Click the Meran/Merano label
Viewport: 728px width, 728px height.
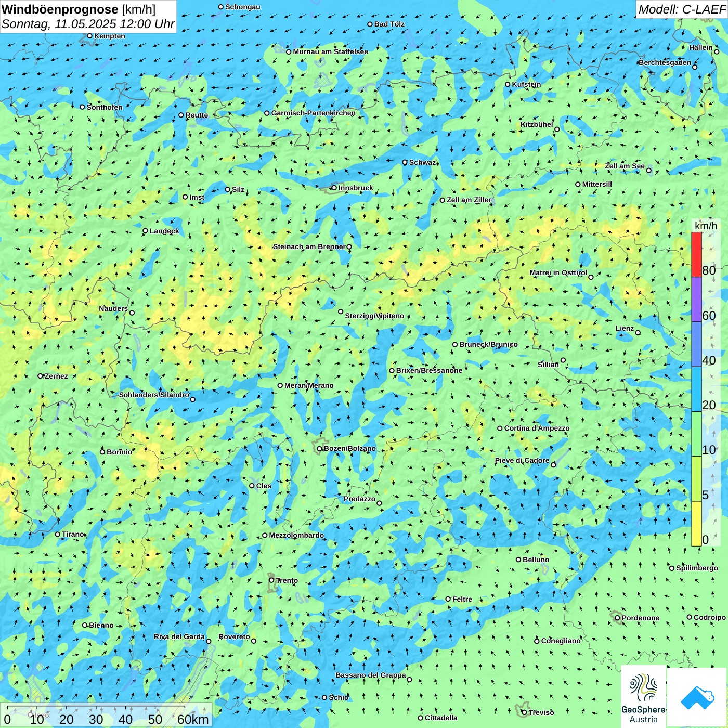(x=309, y=385)
